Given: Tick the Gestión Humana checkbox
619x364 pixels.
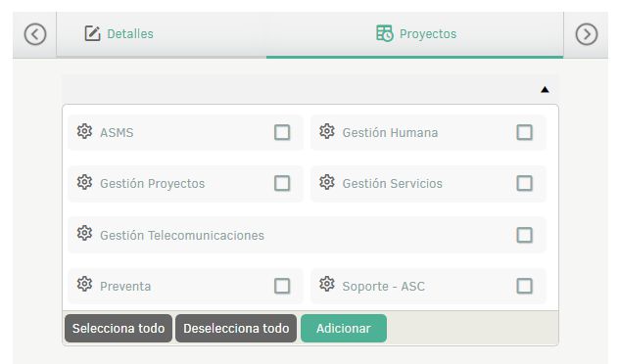Looking at the screenshot, I should click(524, 132).
